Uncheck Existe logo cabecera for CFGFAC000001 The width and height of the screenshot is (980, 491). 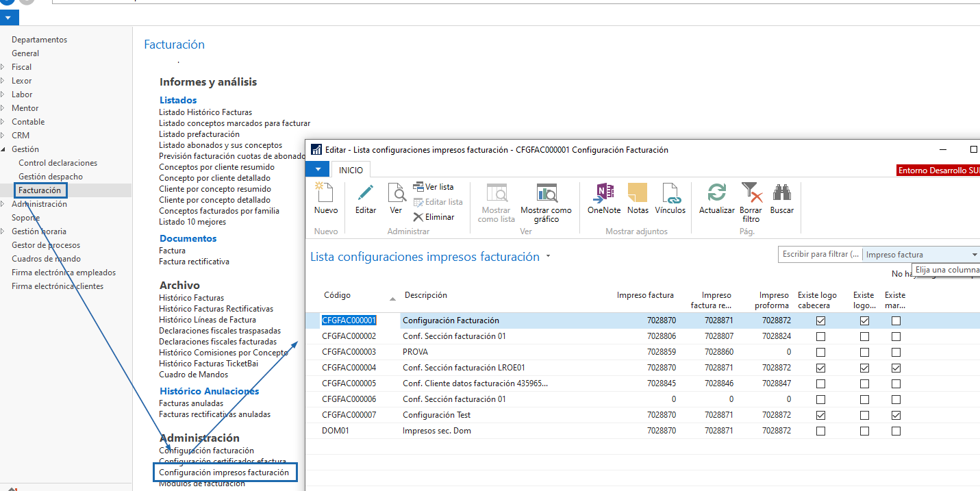coord(820,320)
